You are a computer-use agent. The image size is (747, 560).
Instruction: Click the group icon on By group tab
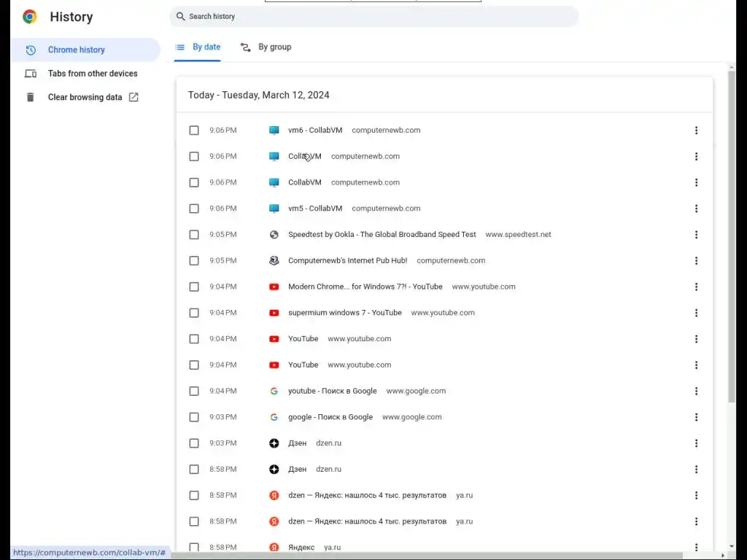tap(245, 47)
